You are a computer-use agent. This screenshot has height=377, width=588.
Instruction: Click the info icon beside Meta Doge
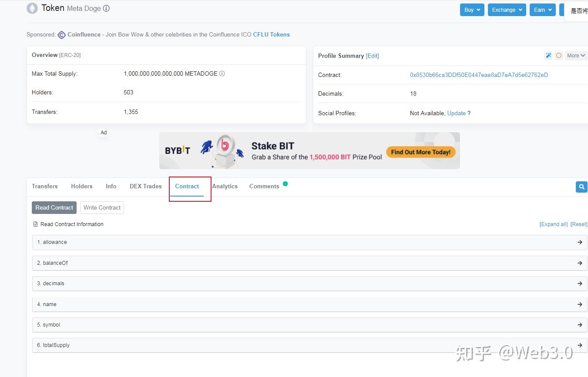(107, 8)
